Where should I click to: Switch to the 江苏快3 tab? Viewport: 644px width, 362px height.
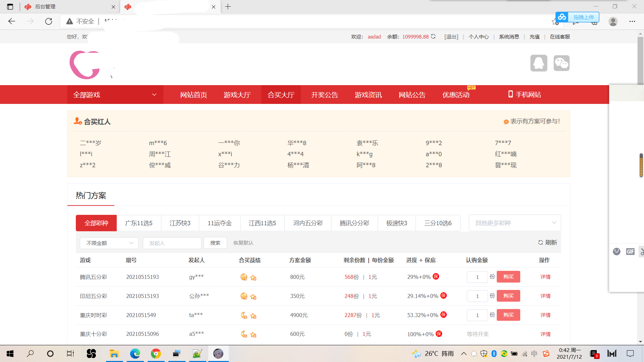point(180,223)
